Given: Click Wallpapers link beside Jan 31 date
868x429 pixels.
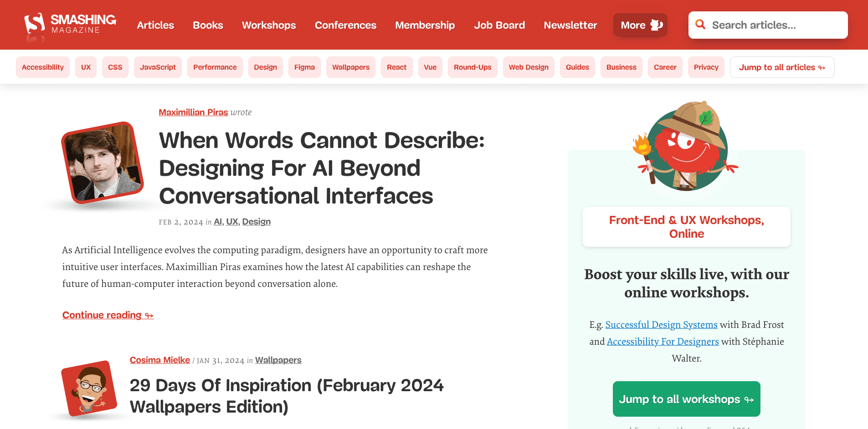Looking at the screenshot, I should coord(278,360).
